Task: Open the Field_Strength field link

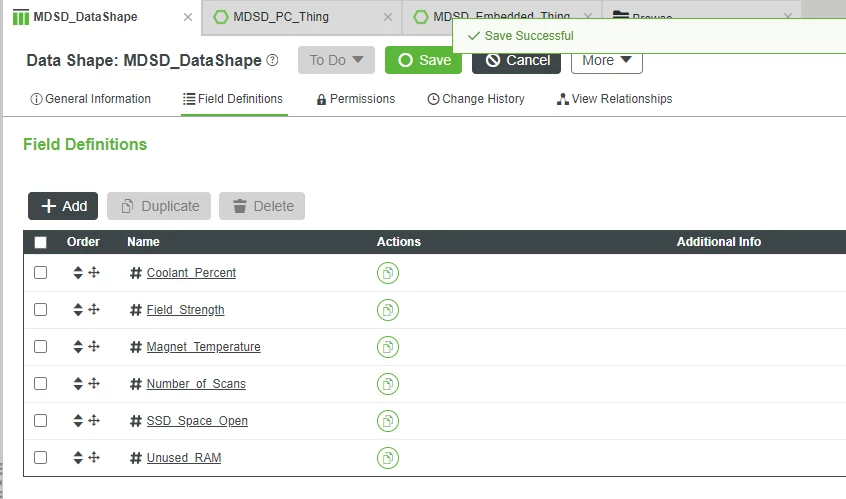Action: pyautogui.click(x=186, y=310)
